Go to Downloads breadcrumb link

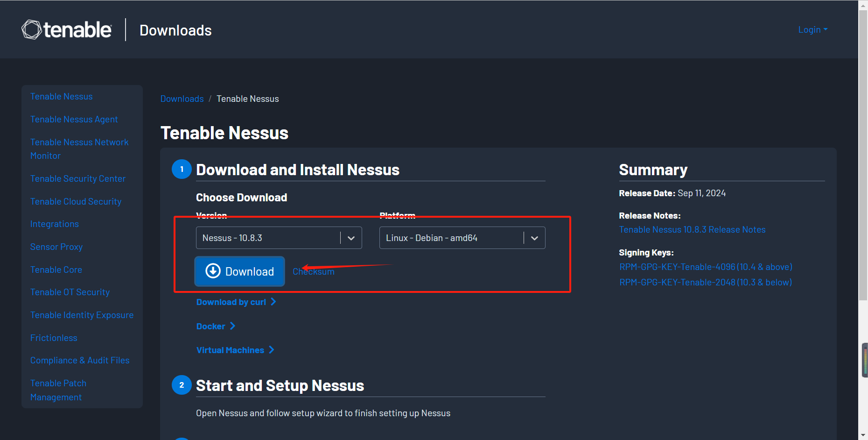(182, 99)
